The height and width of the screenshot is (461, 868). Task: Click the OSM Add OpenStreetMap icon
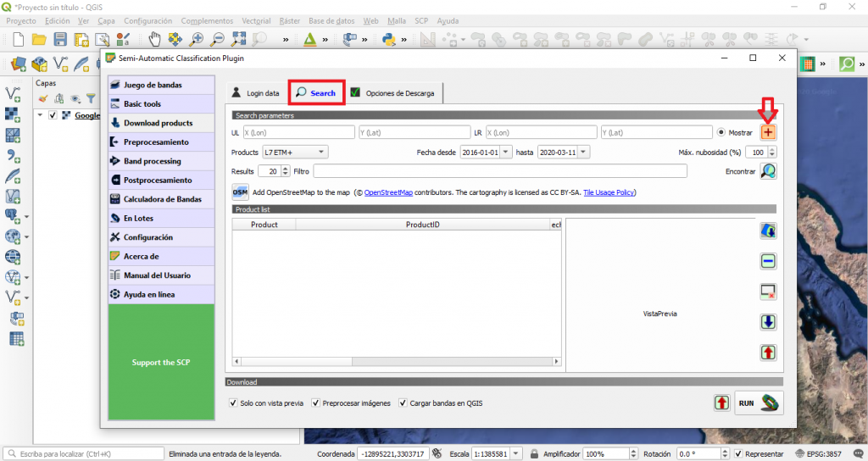(x=240, y=192)
